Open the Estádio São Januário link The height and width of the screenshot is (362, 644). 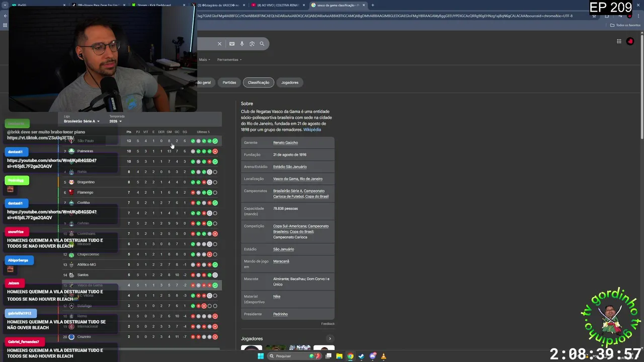290,167
